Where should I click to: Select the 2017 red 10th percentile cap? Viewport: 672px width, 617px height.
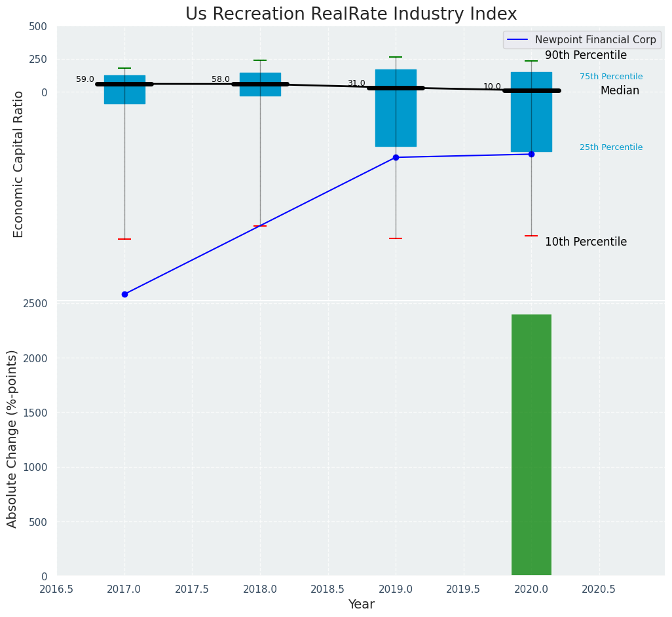tap(124, 239)
